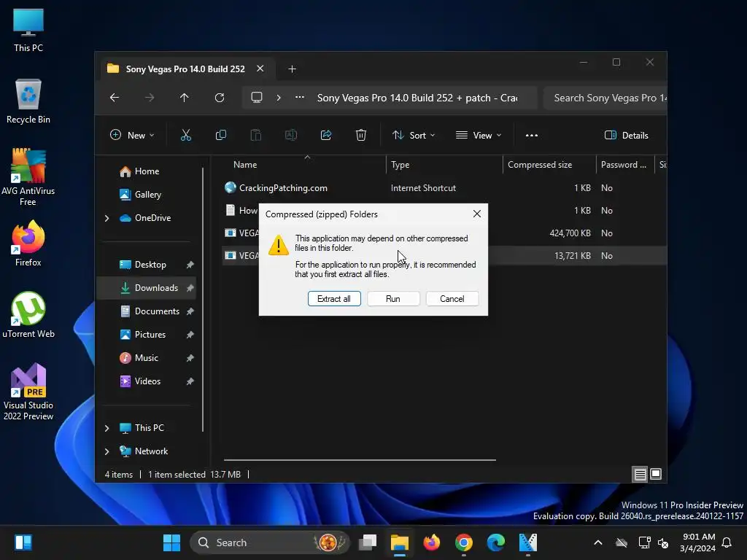Open Videos quick access folder
The height and width of the screenshot is (560, 747).
pyautogui.click(x=147, y=381)
